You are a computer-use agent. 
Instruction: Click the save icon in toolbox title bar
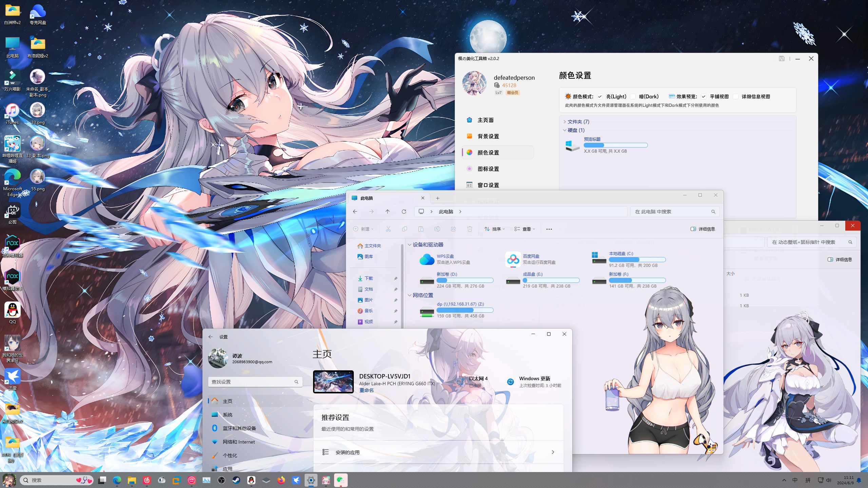tap(782, 59)
